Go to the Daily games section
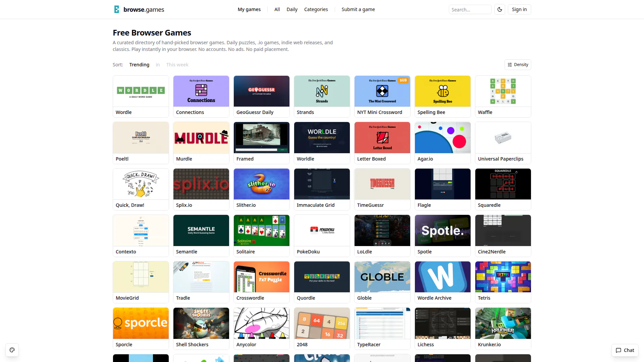644x362 pixels. pyautogui.click(x=292, y=9)
